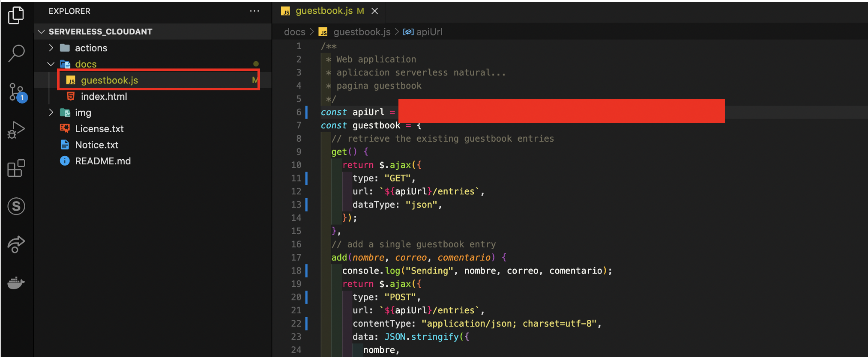Open the Explorer view icon
The image size is (868, 357).
pos(16,15)
